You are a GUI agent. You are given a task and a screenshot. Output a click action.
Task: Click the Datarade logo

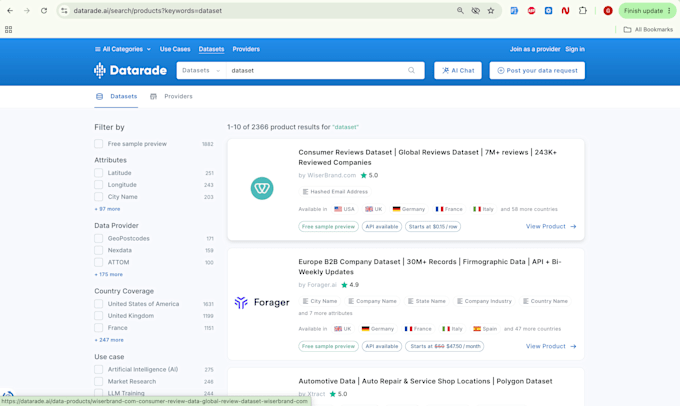pyautogui.click(x=130, y=70)
